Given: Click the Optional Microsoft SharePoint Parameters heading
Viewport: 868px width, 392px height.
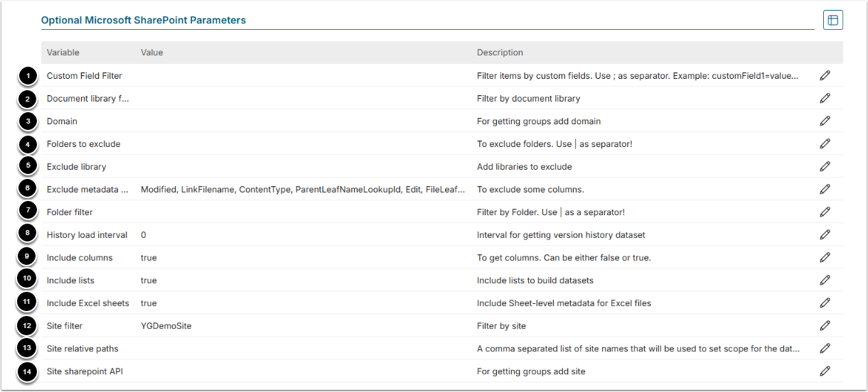Looking at the screenshot, I should coord(144,21).
